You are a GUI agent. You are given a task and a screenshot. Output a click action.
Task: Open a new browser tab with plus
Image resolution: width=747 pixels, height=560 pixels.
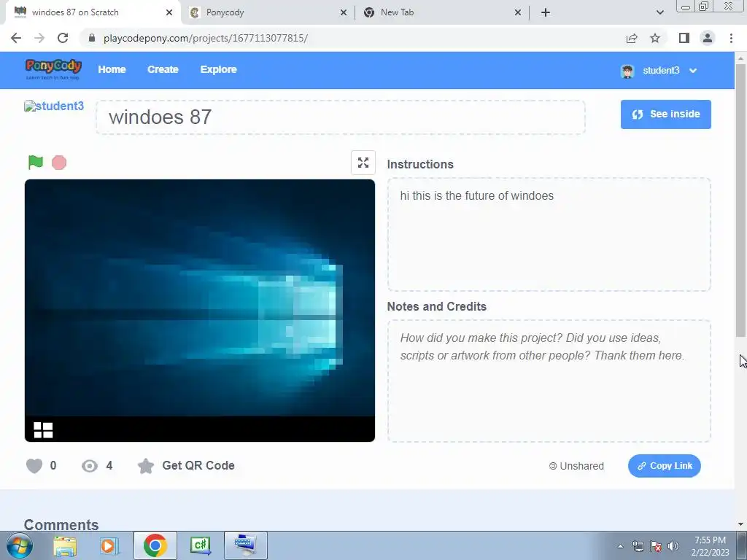coord(546,13)
